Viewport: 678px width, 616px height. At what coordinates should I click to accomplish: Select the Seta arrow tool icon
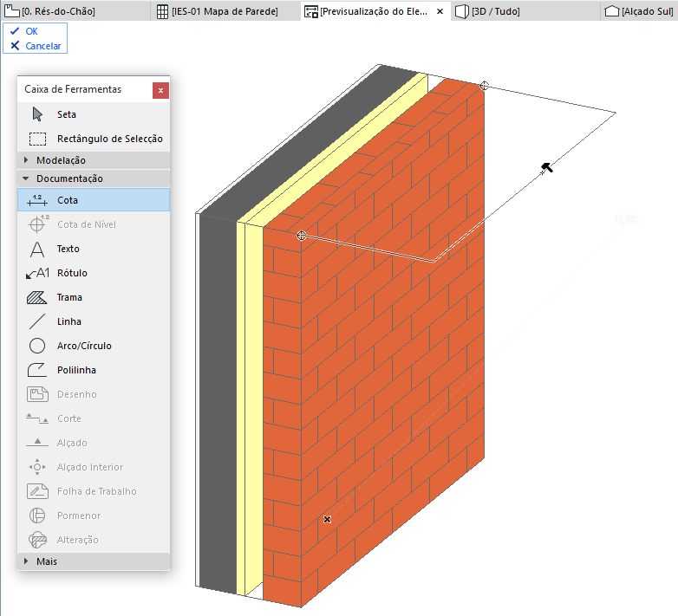37,114
